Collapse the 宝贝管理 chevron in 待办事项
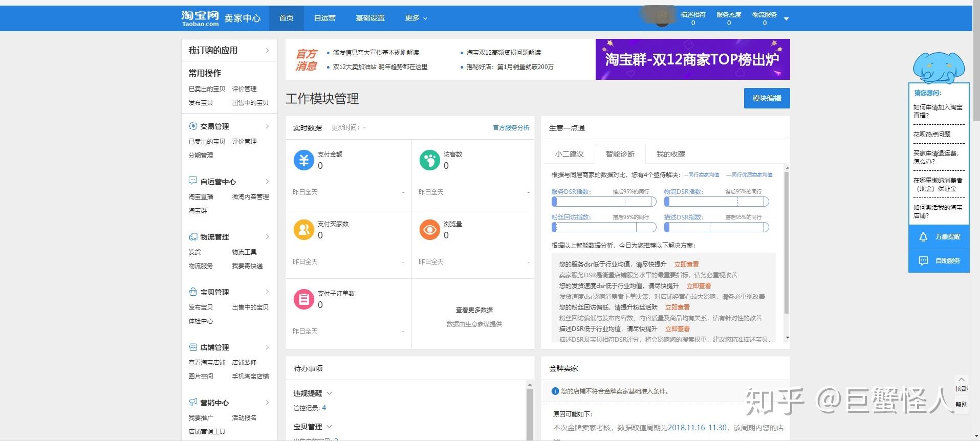Screen dimensions: 980x441 click(329, 427)
